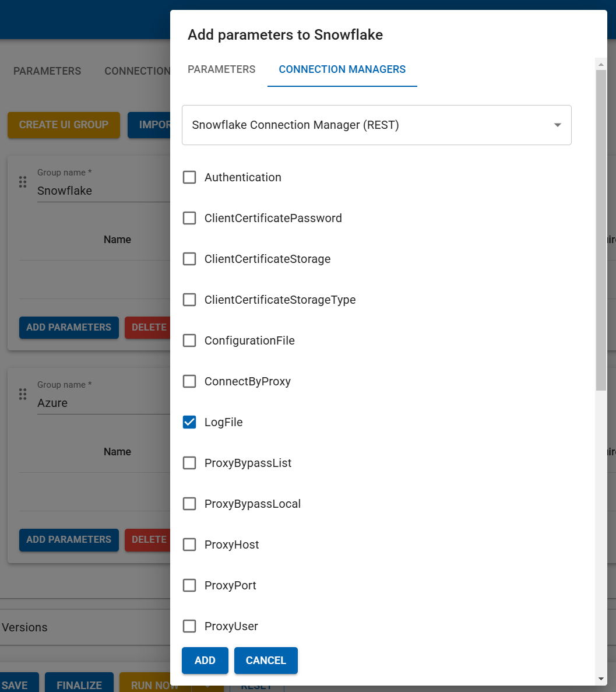616x692 pixels.
Task: Select the ClientCertificatePassword checkbox
Action: click(x=189, y=218)
